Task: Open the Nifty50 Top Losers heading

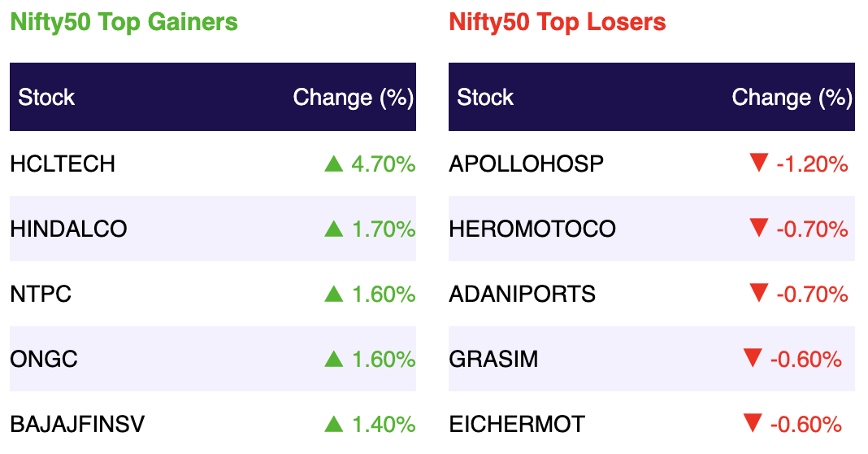Action: pyautogui.click(x=558, y=23)
